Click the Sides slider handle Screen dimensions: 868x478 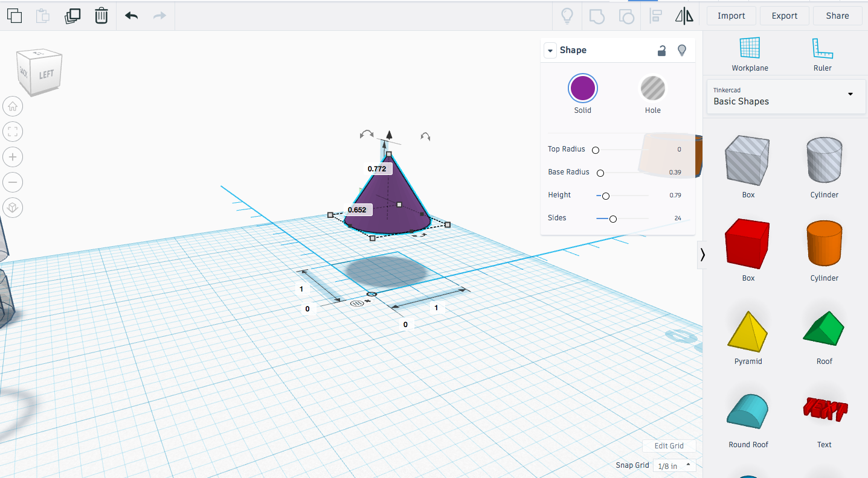613,218
